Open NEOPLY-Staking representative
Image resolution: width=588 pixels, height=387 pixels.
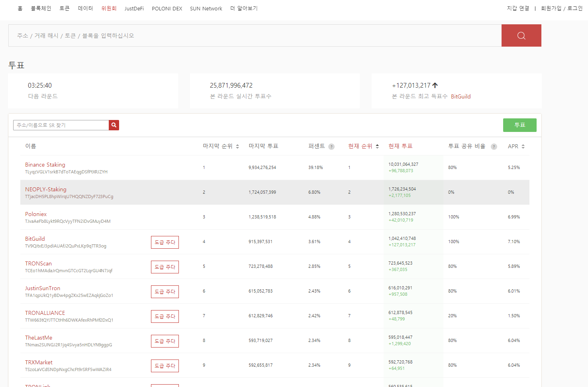click(x=46, y=189)
